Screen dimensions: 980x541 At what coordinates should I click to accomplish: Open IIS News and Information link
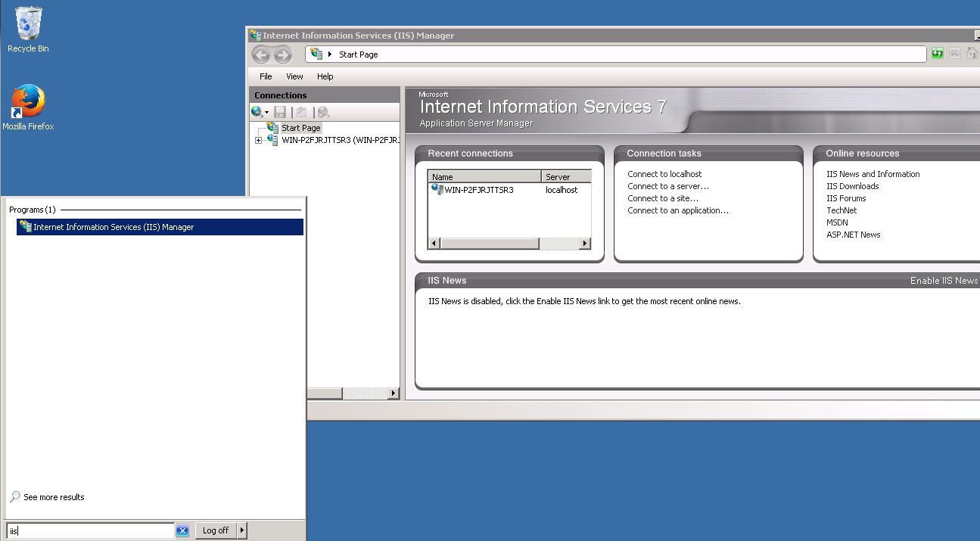pyautogui.click(x=873, y=174)
